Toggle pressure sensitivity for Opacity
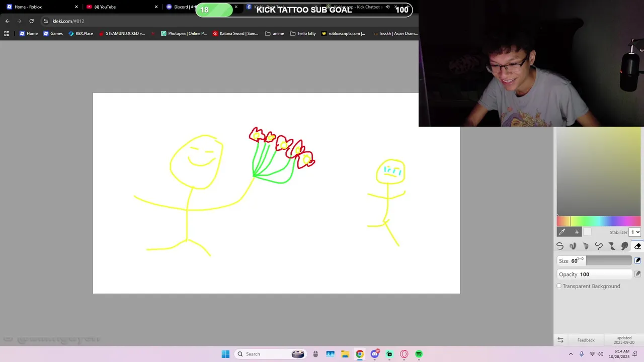Image resolution: width=644 pixels, height=362 pixels. pyautogui.click(x=637, y=274)
